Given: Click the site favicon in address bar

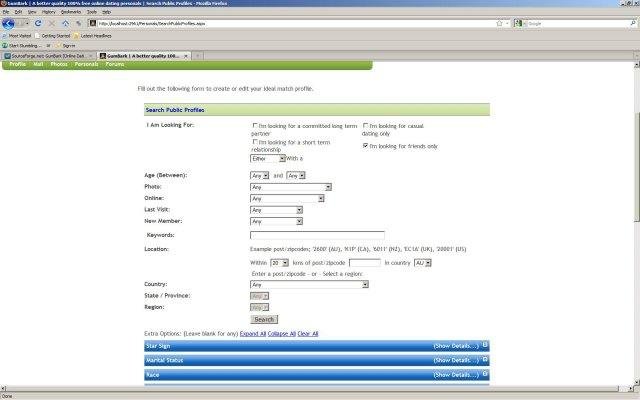Looking at the screenshot, I should [93, 23].
